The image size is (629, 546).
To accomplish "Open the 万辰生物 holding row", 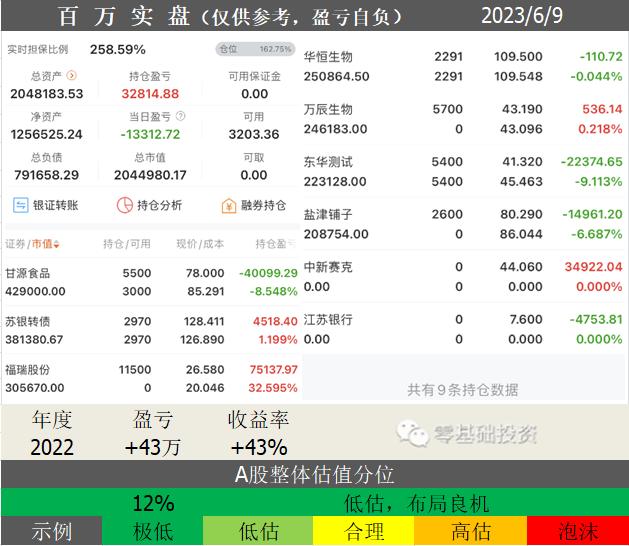I will point(463,119).
